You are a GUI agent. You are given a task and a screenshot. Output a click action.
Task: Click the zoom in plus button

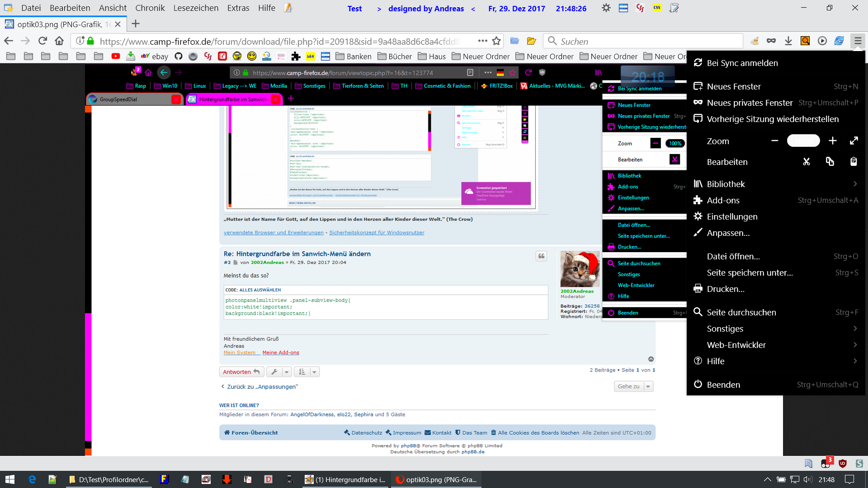point(832,141)
